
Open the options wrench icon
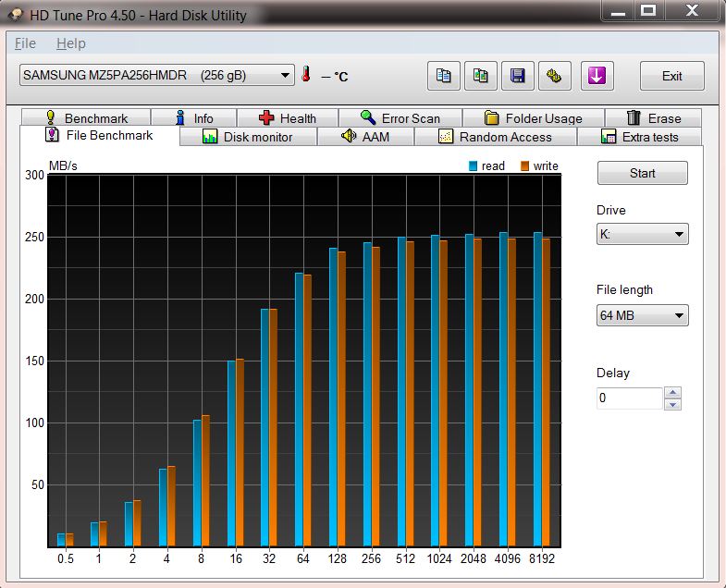(554, 76)
